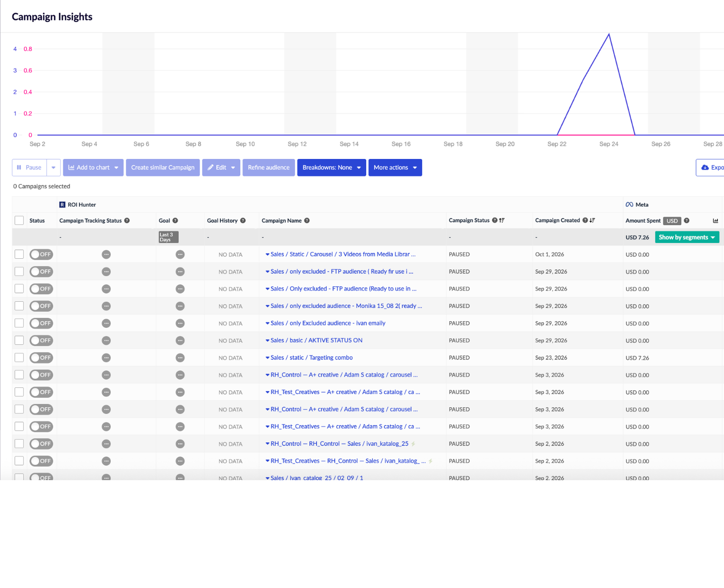Click Meta logo in table header
Screen dimensions: 724x588
(x=629, y=204)
